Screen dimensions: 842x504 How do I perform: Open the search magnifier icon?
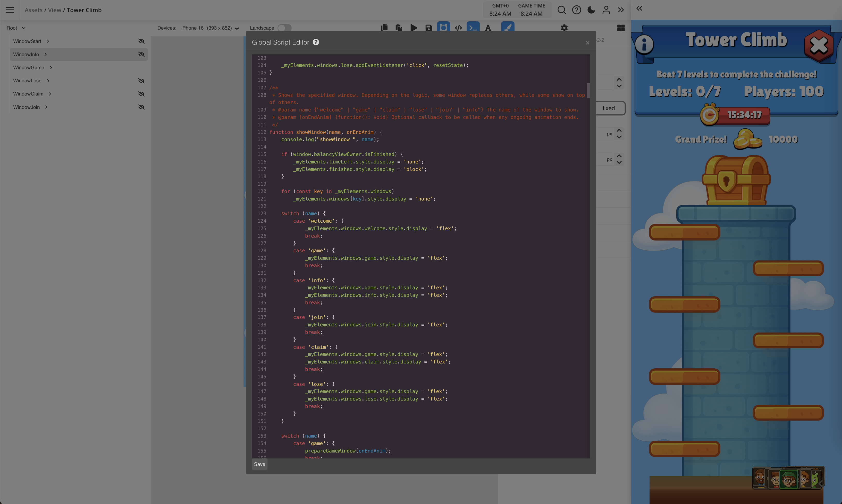point(562,10)
